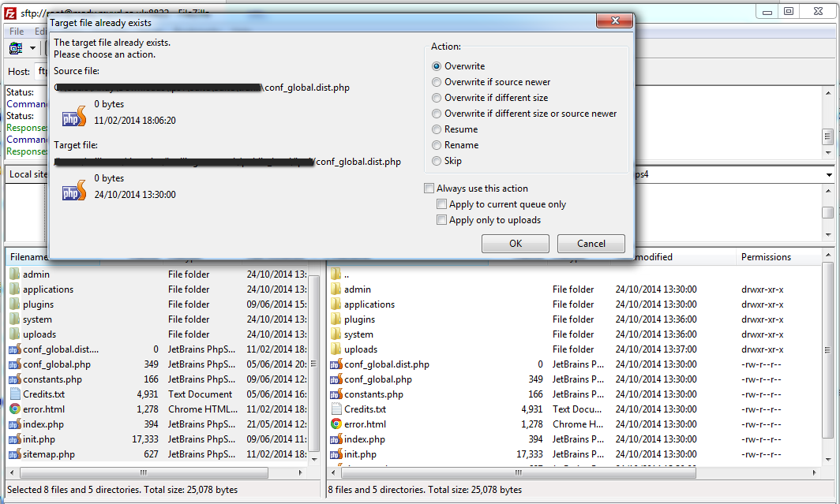Cancel the target file exists dialog

pos(591,244)
